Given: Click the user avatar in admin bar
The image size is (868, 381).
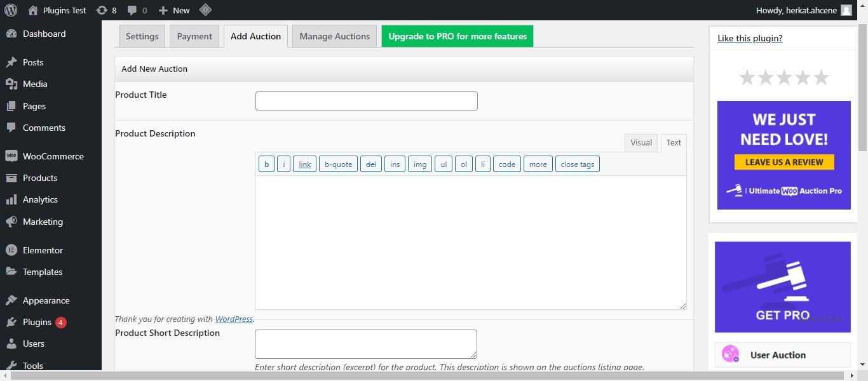Looking at the screenshot, I should (846, 10).
